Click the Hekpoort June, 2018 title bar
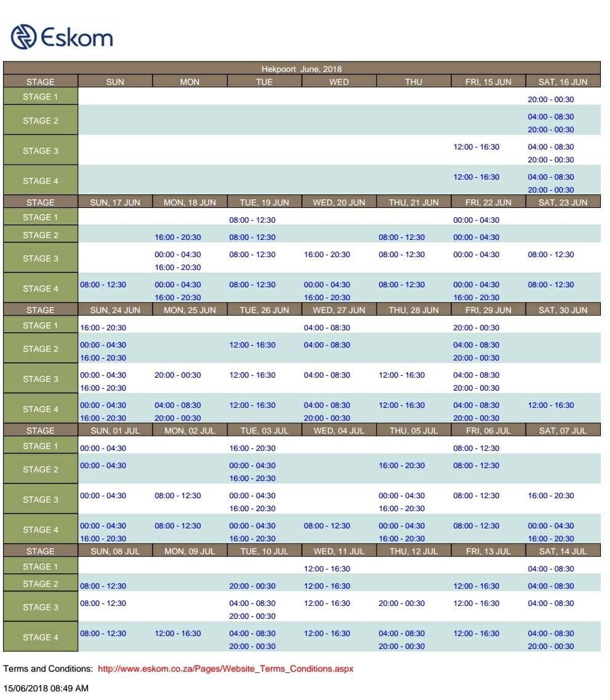Screen dimensions: 610x700 [302, 69]
